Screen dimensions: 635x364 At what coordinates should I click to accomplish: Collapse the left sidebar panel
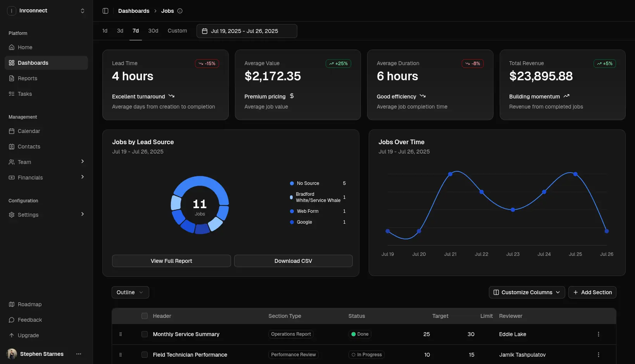[105, 11]
